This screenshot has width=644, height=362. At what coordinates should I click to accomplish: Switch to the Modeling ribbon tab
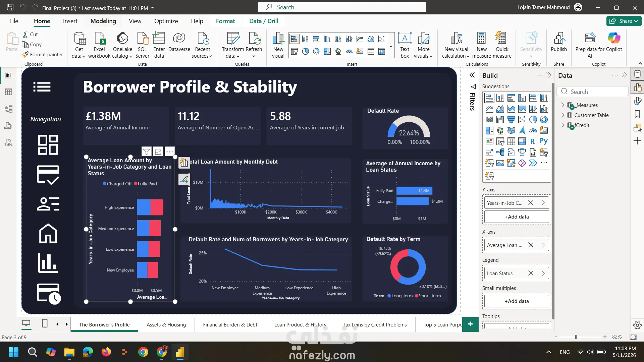[x=103, y=21]
